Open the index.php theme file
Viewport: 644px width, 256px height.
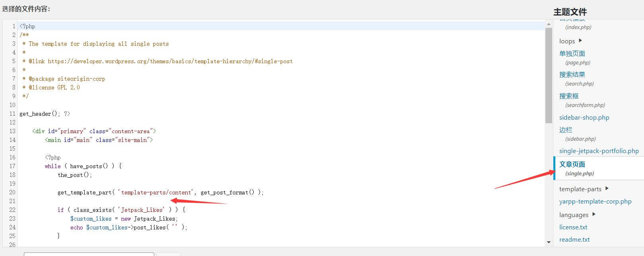[x=578, y=27]
